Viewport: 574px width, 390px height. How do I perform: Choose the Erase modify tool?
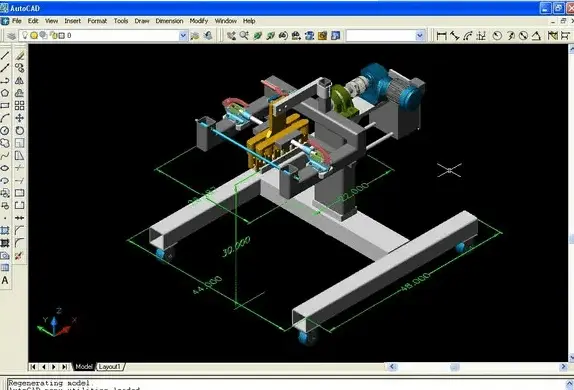tap(19, 56)
